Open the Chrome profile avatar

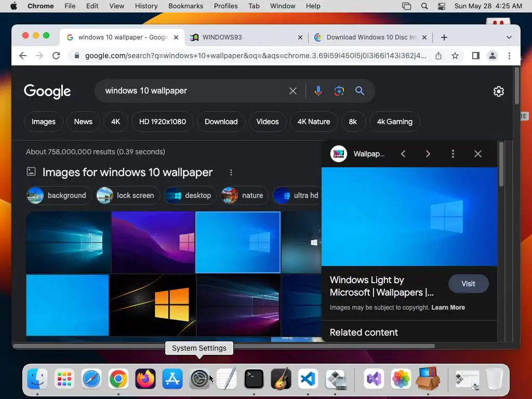coord(493,56)
